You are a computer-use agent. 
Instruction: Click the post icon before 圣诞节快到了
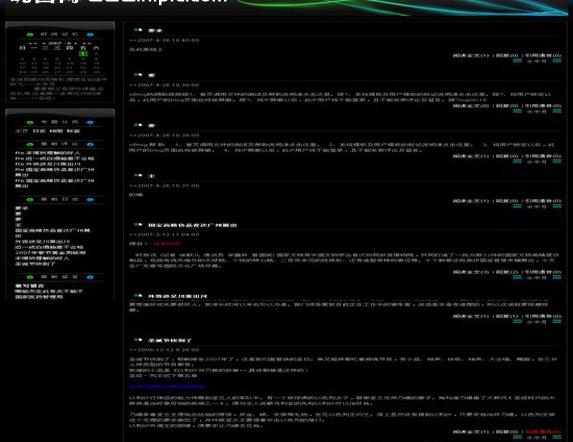(x=138, y=340)
